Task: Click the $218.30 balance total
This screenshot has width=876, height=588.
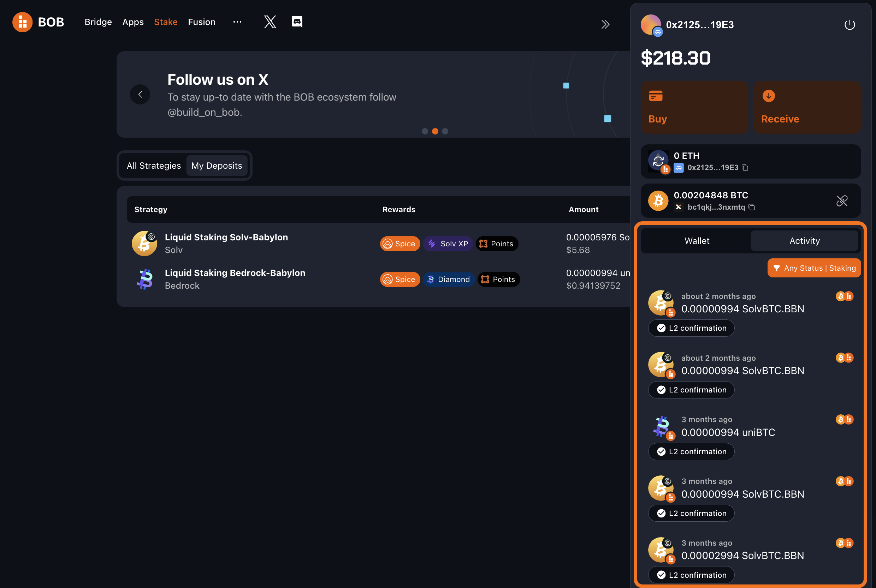Action: [676, 58]
